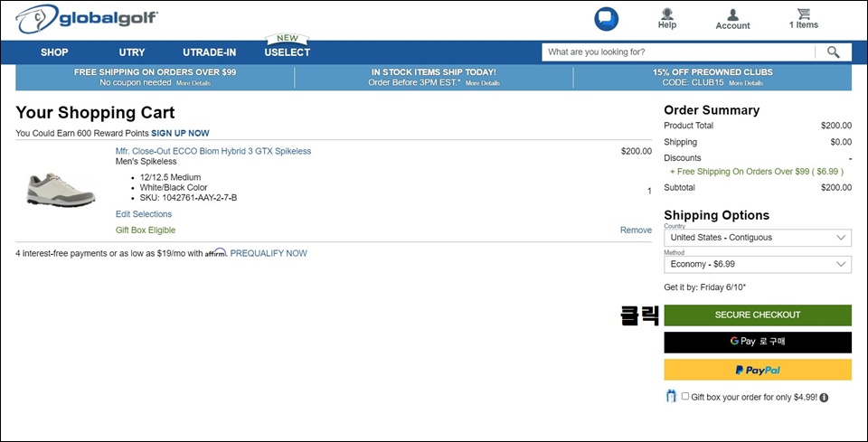Image resolution: width=868 pixels, height=442 pixels.
Task: Click the gift box icon
Action: pos(671,396)
